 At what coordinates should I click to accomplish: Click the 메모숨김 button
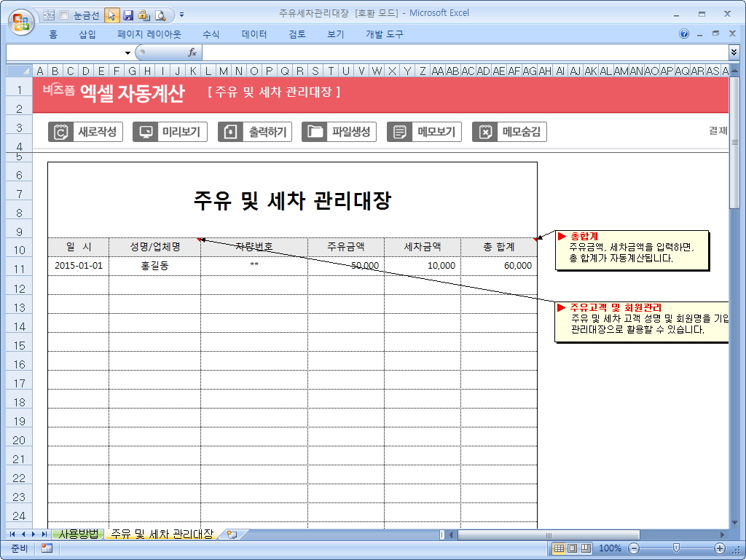509,132
